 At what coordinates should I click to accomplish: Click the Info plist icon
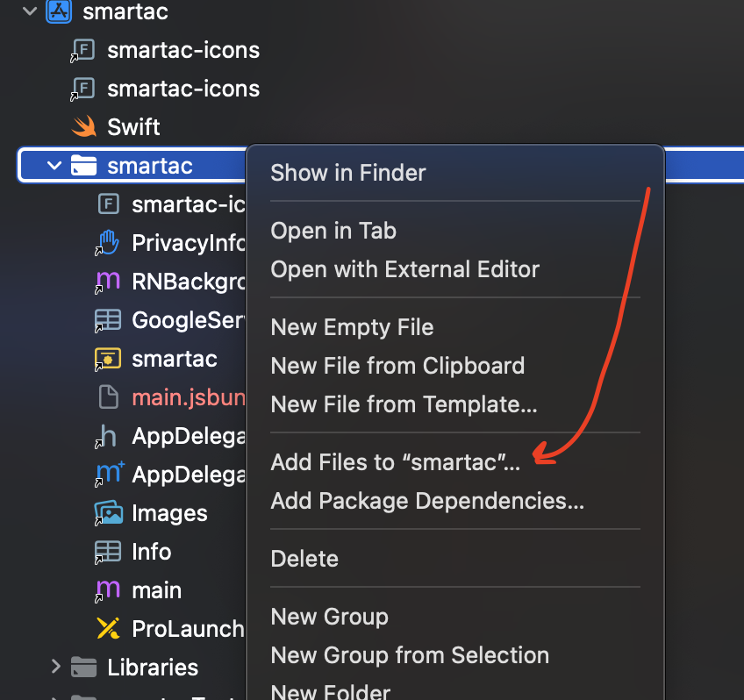pos(108,552)
